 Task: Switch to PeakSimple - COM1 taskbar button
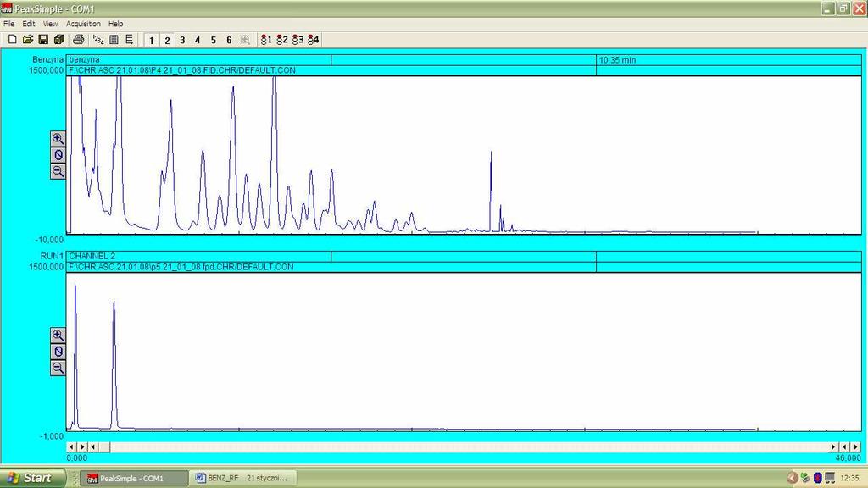tap(135, 478)
